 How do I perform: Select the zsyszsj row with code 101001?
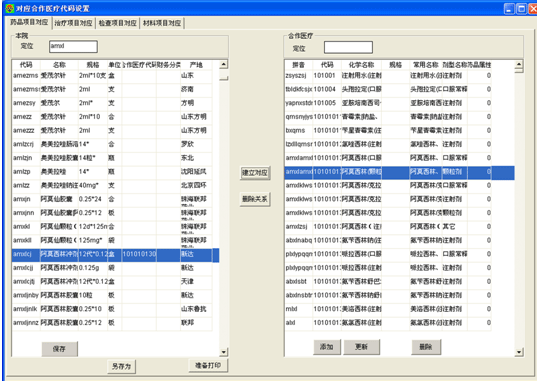pos(388,75)
